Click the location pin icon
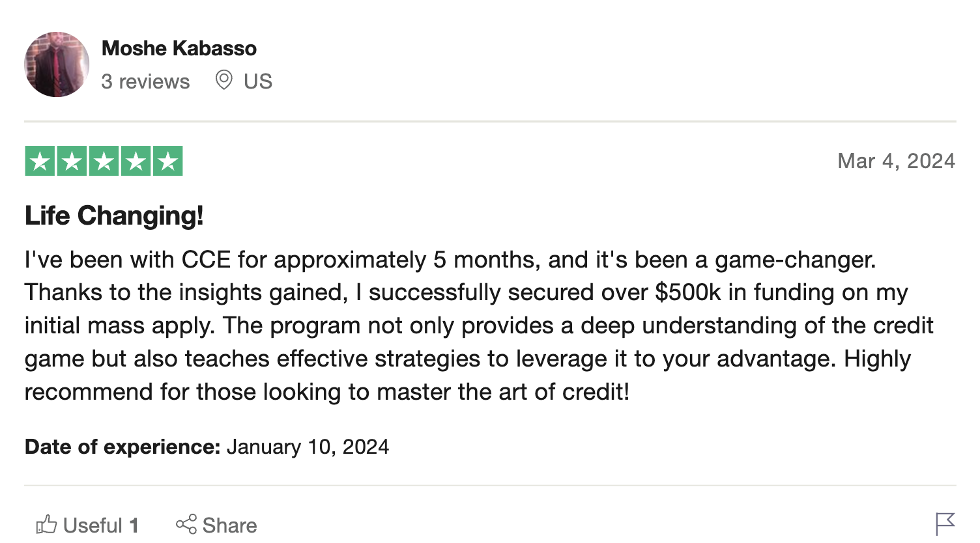 pyautogui.click(x=223, y=80)
